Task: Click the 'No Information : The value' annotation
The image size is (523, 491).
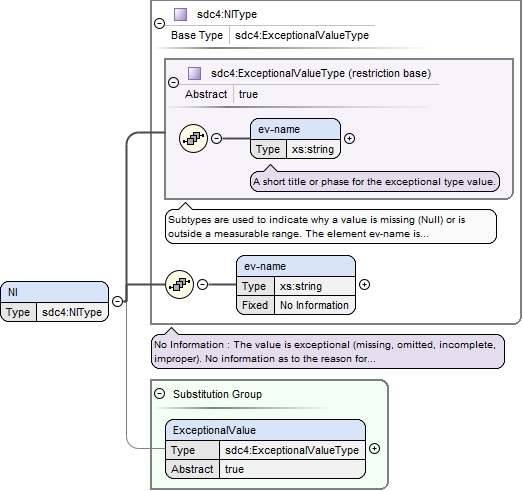Action: coord(328,352)
